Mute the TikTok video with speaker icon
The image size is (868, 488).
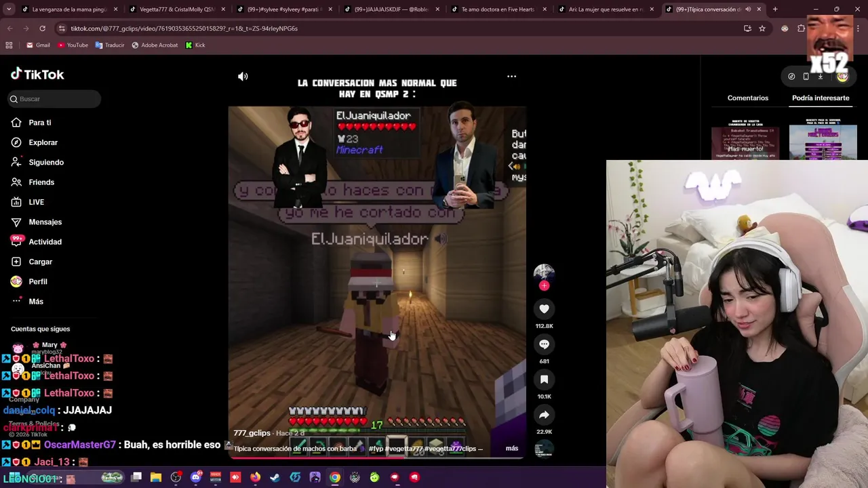243,77
